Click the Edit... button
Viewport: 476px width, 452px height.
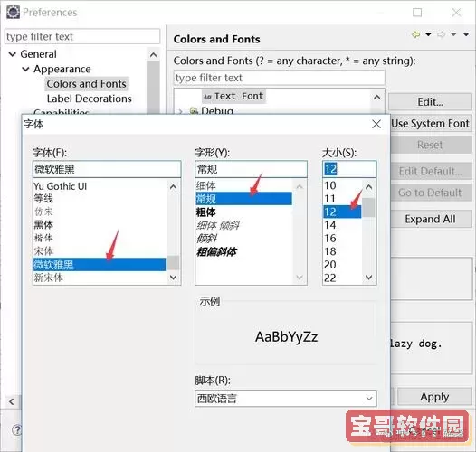click(x=430, y=102)
